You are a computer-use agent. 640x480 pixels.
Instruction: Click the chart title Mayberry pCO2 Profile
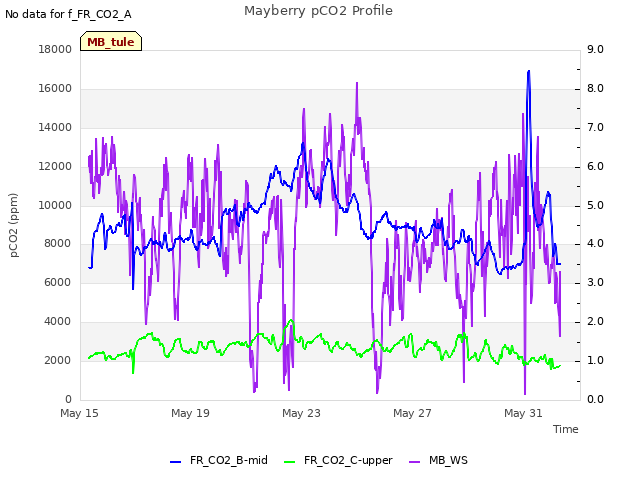pos(318,11)
